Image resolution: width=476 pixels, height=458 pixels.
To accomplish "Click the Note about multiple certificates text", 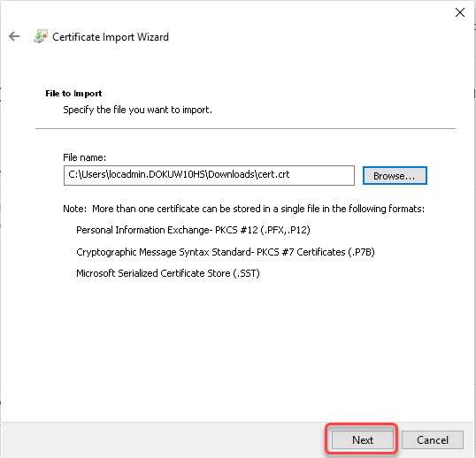I will click(x=243, y=209).
